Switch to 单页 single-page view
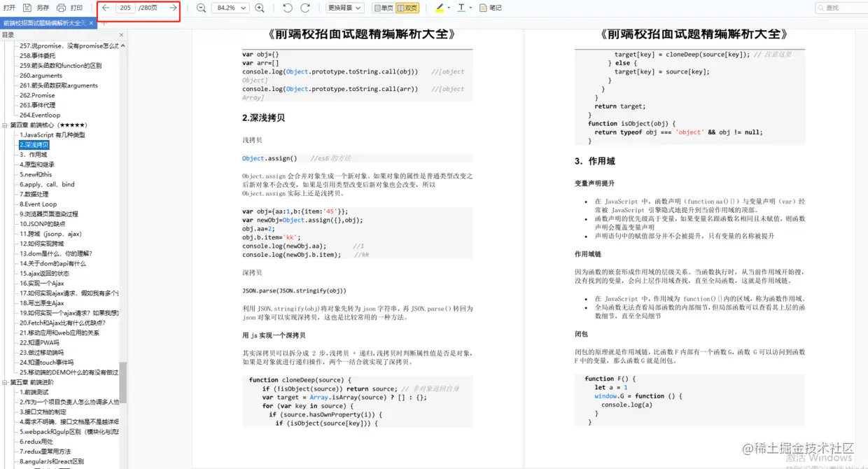 click(383, 8)
